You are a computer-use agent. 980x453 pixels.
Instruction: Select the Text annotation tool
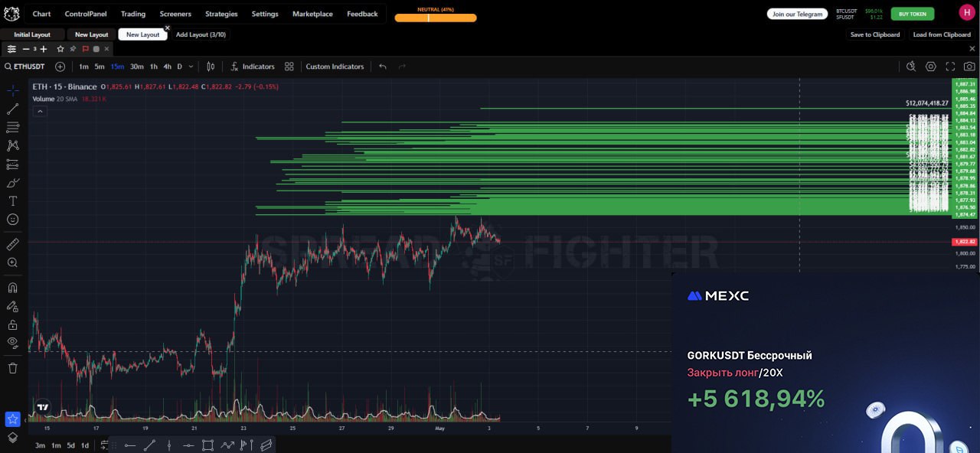coord(12,201)
